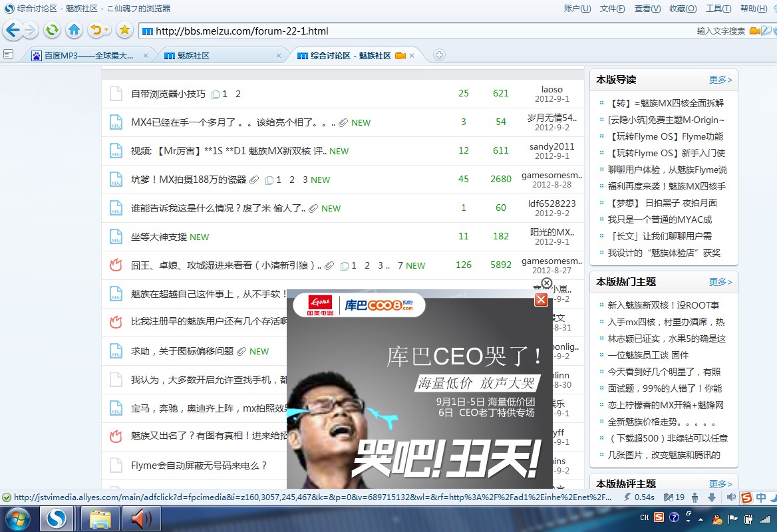Toggle the CH input language indicator in tray
This screenshot has height=532, width=777.
click(644, 517)
